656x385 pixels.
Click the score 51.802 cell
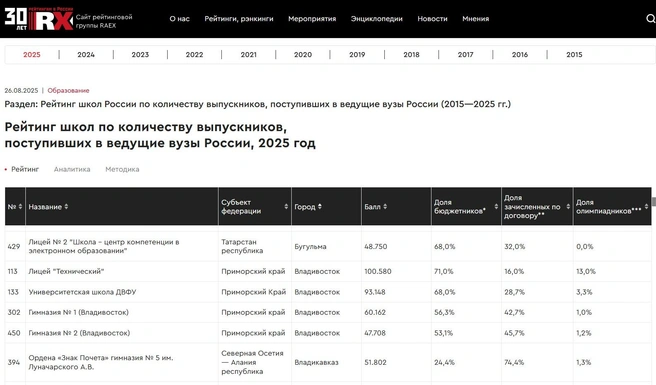click(x=375, y=362)
